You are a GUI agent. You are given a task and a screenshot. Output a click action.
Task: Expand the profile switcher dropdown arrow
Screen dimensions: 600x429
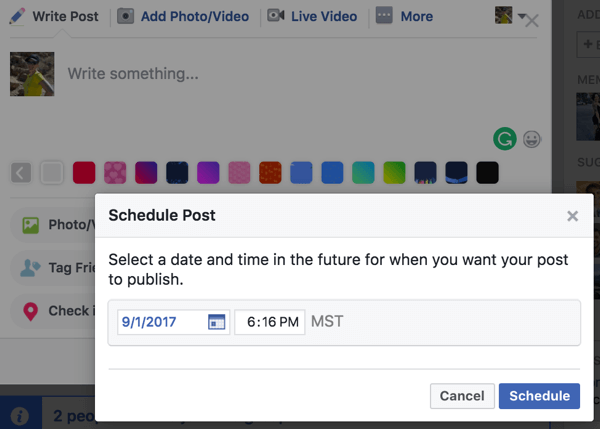click(522, 16)
